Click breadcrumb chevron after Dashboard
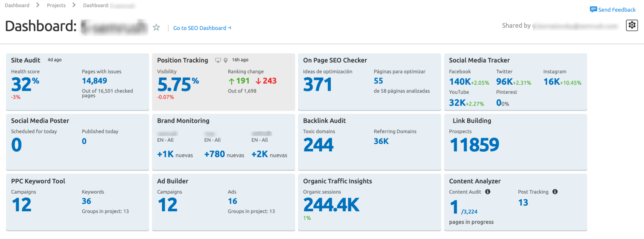This screenshot has height=239, width=644. click(x=38, y=5)
